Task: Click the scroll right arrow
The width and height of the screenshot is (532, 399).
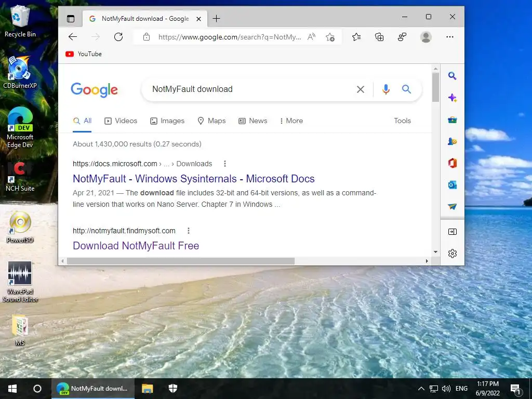Action: click(427, 261)
